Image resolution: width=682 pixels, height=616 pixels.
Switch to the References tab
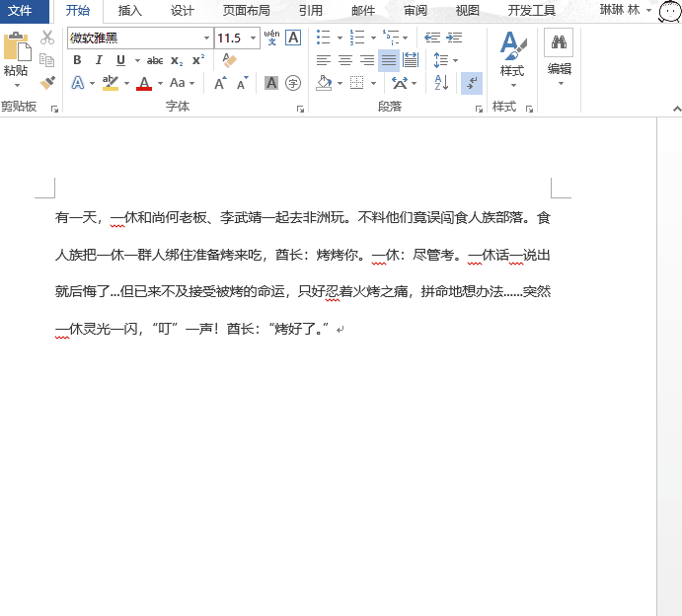coord(311,11)
